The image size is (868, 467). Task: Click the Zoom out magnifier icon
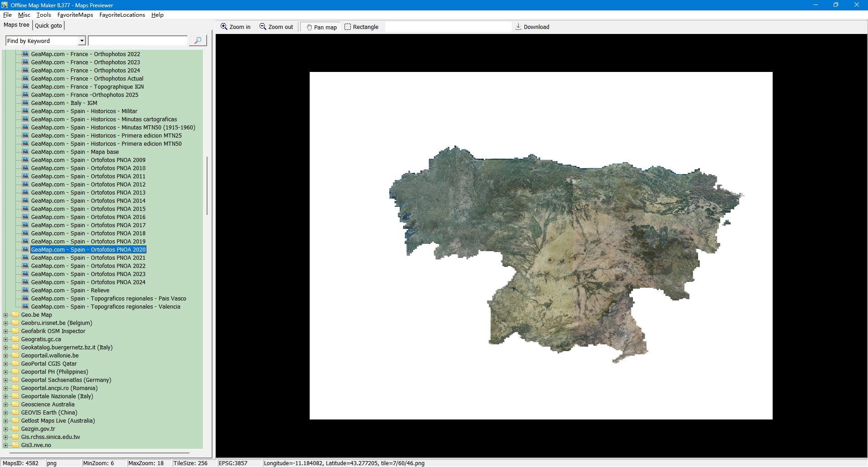pos(263,27)
